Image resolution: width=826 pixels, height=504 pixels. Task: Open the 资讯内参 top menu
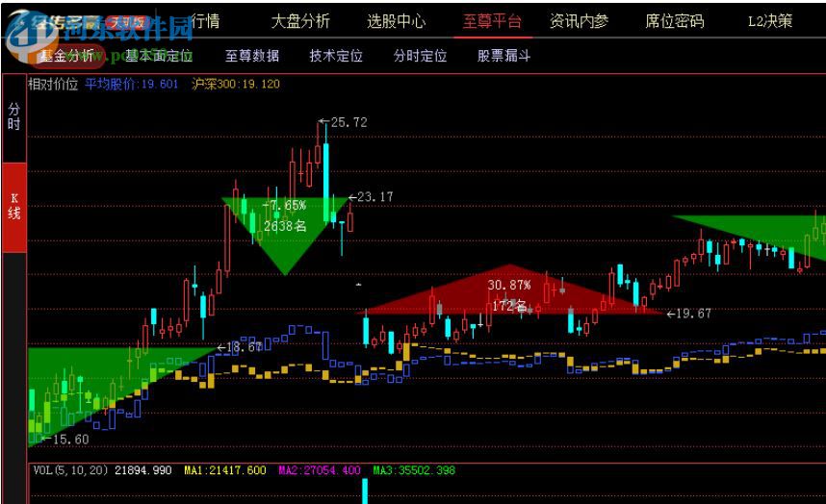pos(579,21)
